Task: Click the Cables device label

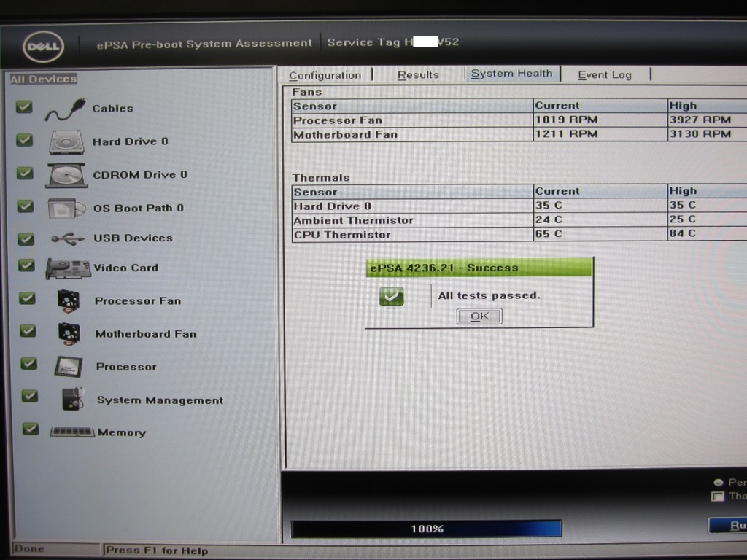Action: 113,109
